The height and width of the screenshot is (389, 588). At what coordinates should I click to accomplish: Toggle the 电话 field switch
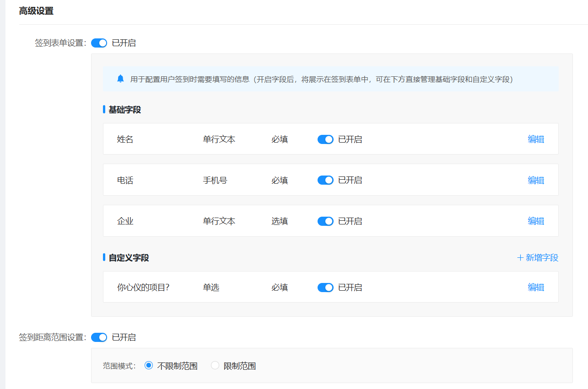(325, 180)
